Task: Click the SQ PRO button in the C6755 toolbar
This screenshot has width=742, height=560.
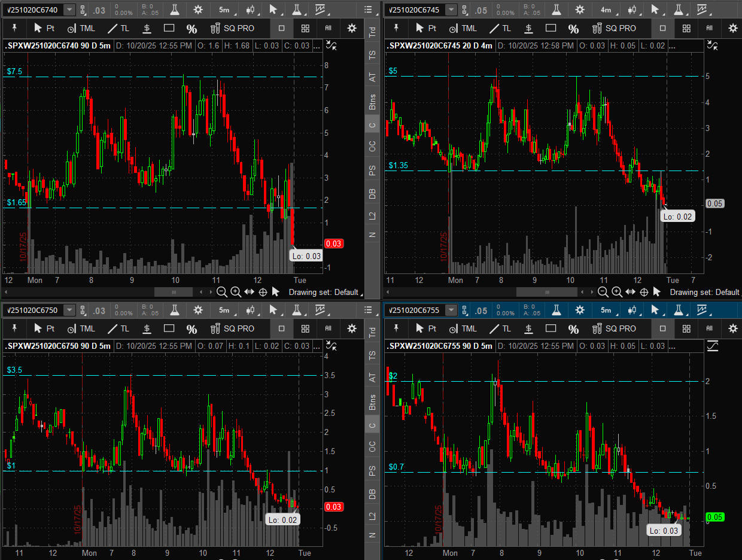Action: 615,328
